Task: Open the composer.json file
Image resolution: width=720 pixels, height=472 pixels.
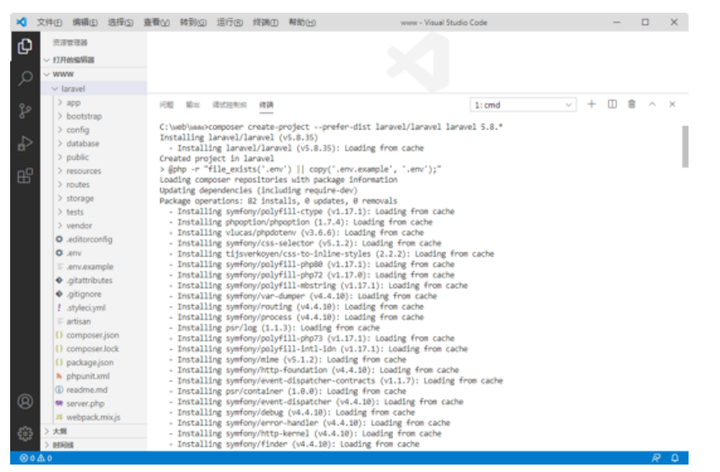Action: 92,335
